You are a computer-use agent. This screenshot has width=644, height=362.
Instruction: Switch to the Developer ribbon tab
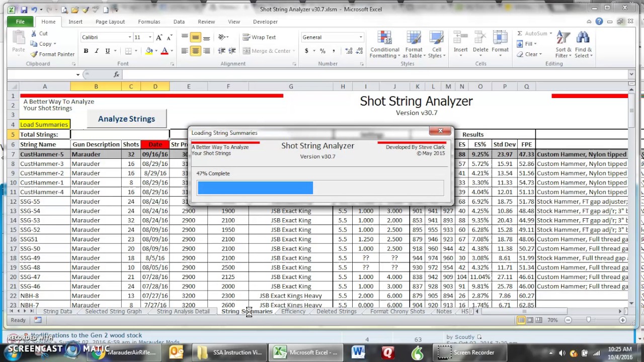click(x=265, y=22)
